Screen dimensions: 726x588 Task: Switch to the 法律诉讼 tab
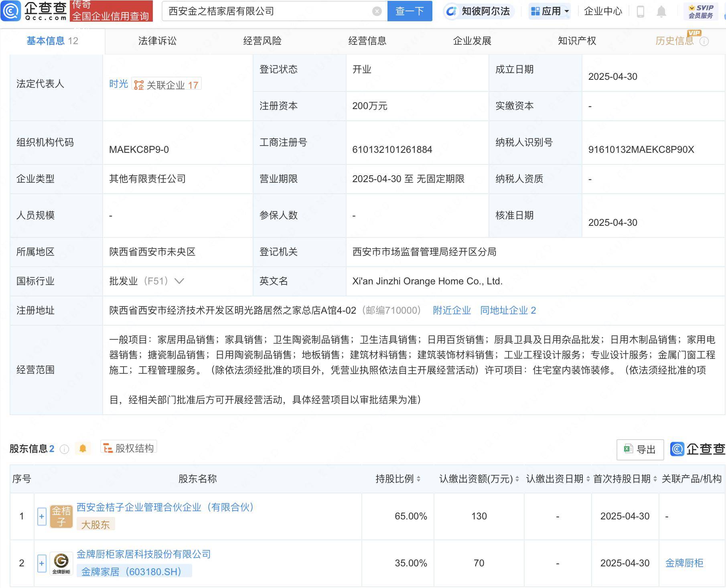click(157, 41)
